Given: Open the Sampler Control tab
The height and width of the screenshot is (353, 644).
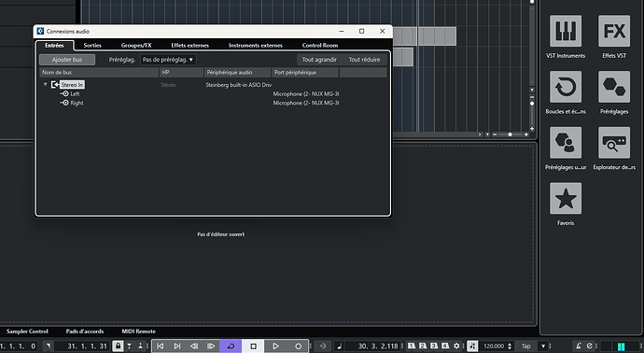Looking at the screenshot, I should [27, 332].
